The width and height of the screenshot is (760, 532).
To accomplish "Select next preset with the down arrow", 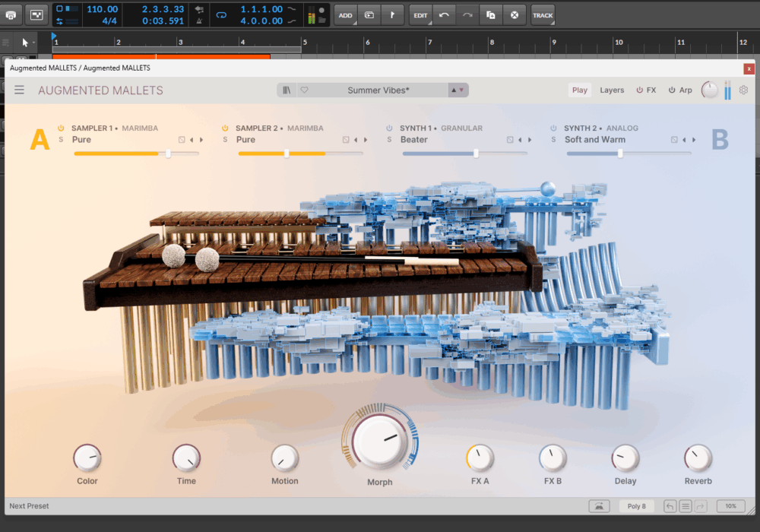I will [461, 90].
